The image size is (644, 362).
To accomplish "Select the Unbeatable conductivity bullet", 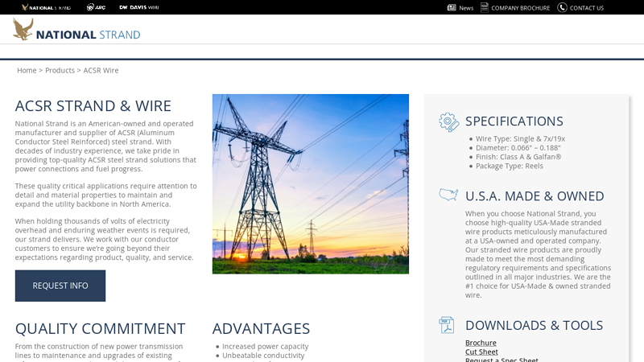I will coord(263,356).
